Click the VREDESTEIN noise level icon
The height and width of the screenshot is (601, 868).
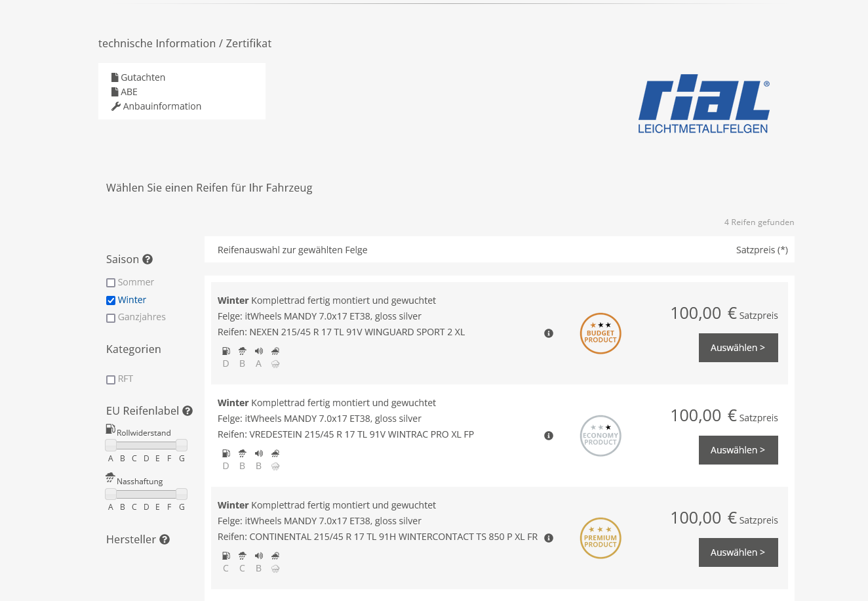point(259,453)
